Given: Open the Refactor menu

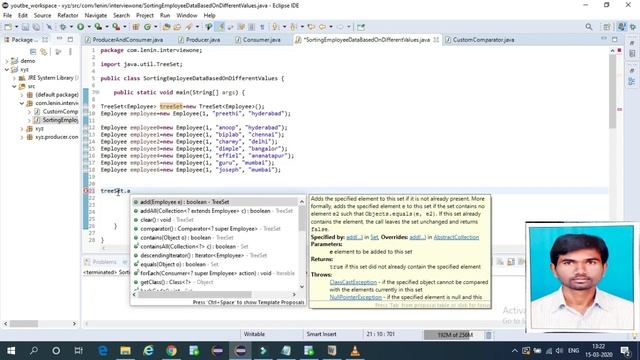Looking at the screenshot, I should click(x=68, y=16).
